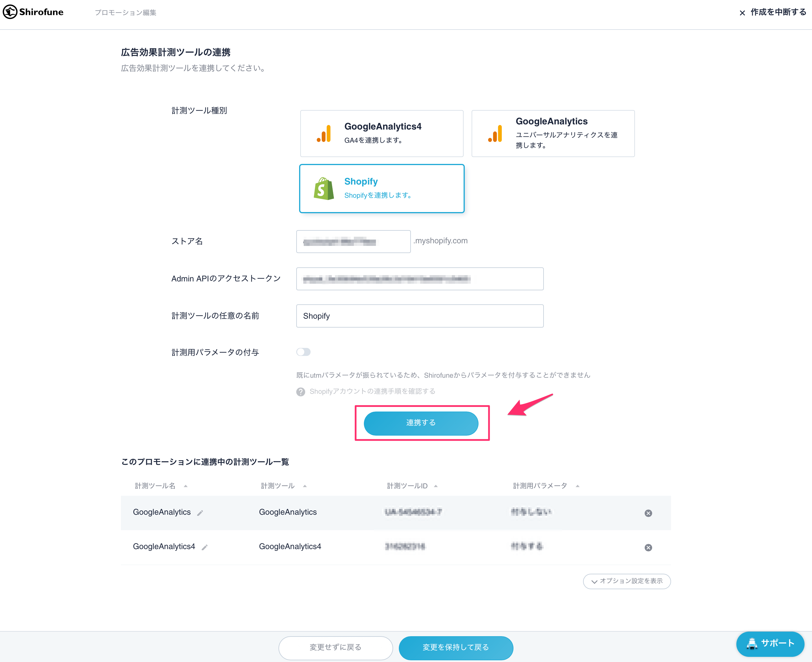The image size is (812, 662).
Task: Click the プロモーション編集 header text
Action: coord(125,13)
